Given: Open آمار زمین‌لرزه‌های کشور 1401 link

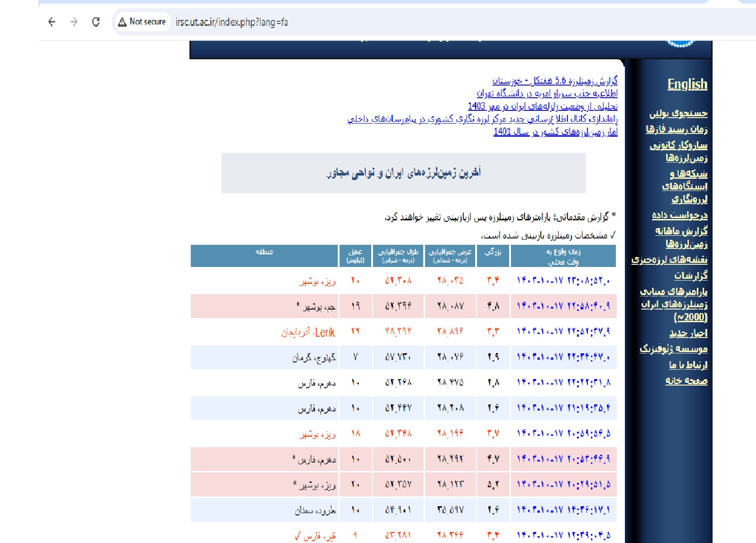Looking at the screenshot, I should click(555, 132).
